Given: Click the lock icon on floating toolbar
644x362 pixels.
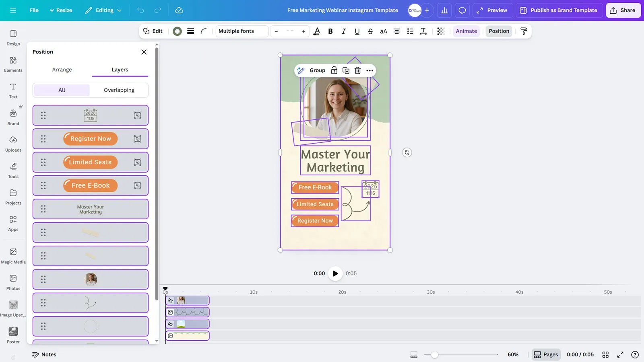Looking at the screenshot, I should click(x=334, y=70).
